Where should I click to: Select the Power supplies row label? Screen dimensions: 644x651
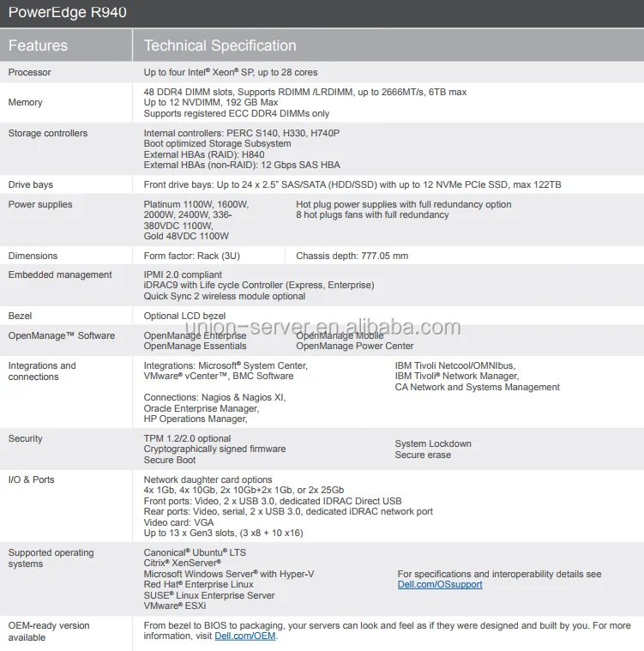40,204
